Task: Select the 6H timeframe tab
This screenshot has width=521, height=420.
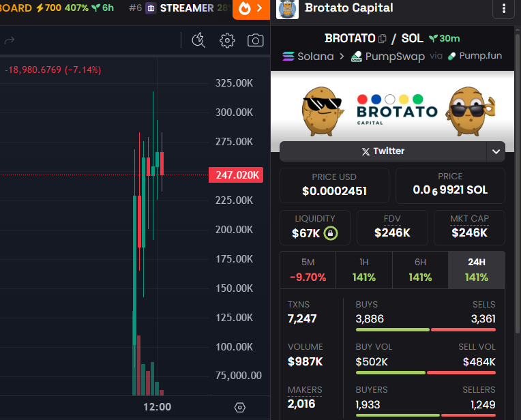Action: (x=420, y=270)
